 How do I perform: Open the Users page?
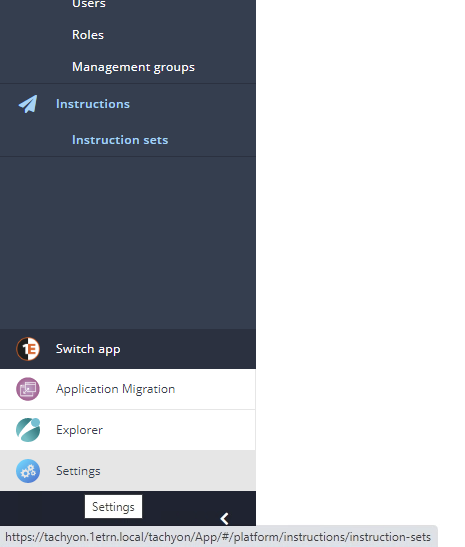tap(89, 4)
